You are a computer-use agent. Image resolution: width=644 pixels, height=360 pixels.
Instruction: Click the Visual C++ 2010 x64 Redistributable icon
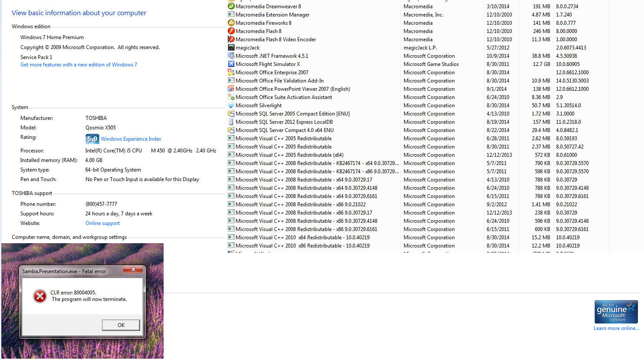(231, 237)
